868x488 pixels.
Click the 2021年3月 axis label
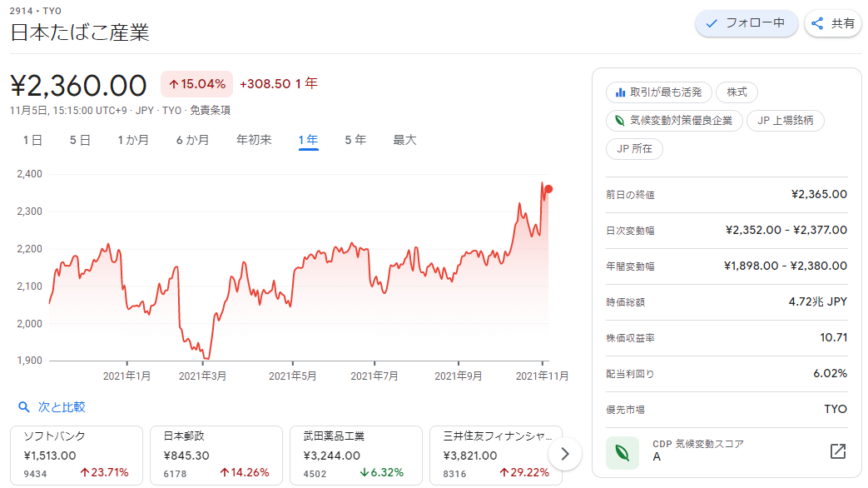[x=202, y=376]
